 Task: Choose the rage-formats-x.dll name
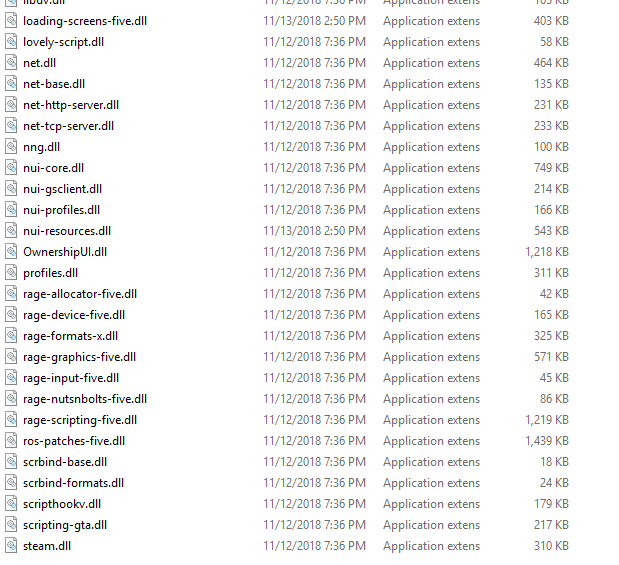(71, 336)
